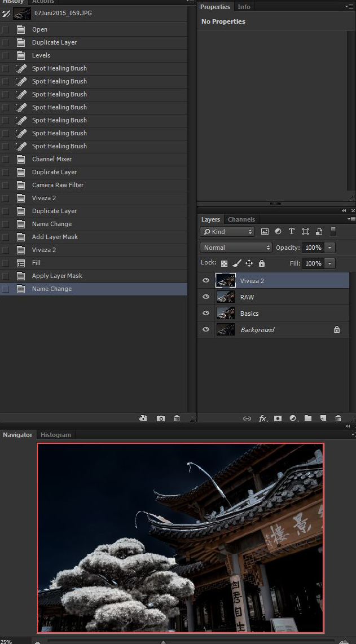Filter layers for type layers

click(x=292, y=232)
